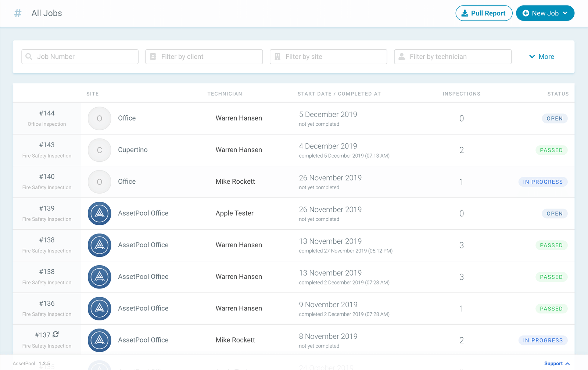Viewport: 588px width, 370px height.
Task: Click Mike Rockett in job #140 row
Action: click(235, 182)
